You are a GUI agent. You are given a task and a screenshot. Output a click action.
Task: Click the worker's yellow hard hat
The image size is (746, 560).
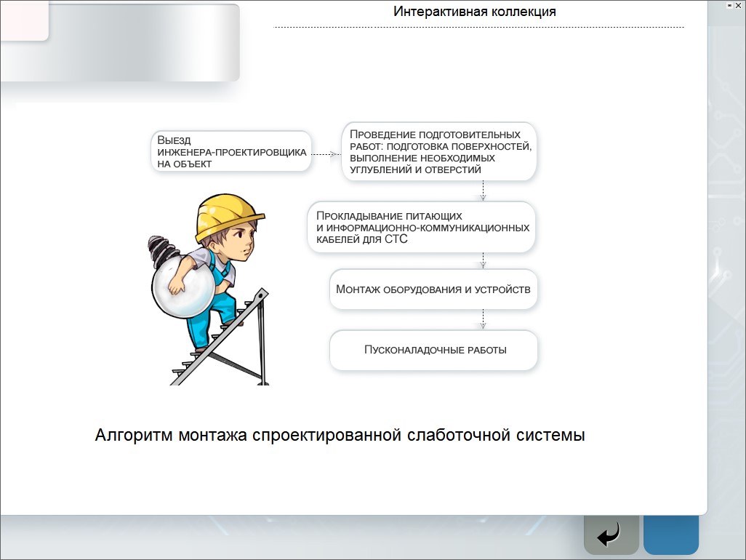tap(226, 212)
